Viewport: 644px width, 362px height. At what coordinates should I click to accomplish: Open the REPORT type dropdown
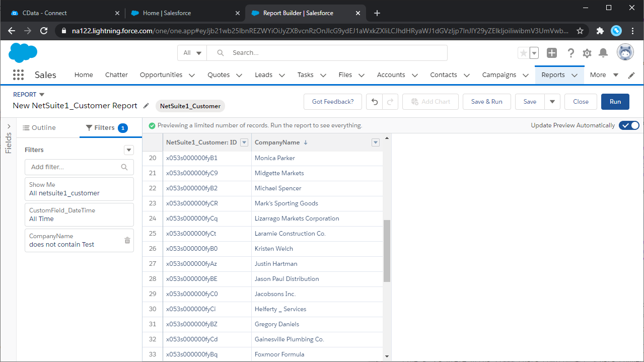(29, 95)
